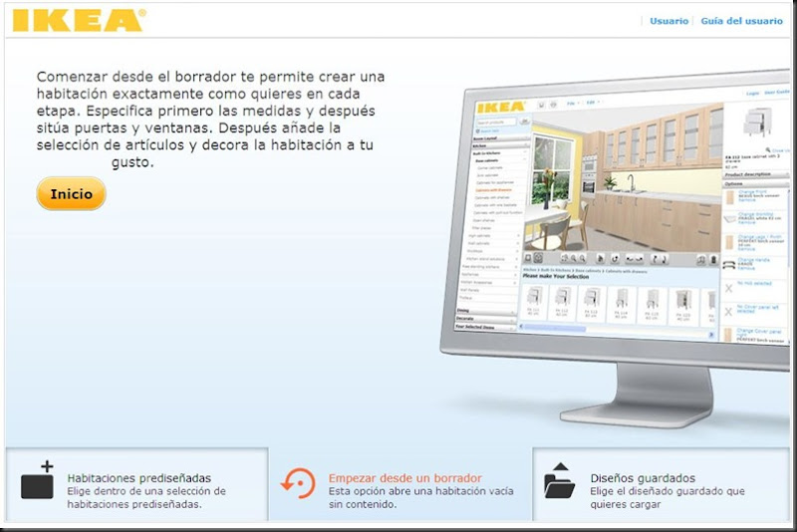
Task: Click the orange circular restart arrow icon
Action: 298,483
